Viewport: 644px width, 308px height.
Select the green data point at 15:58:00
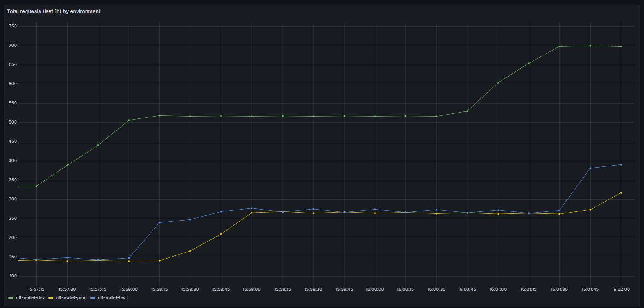(129, 120)
